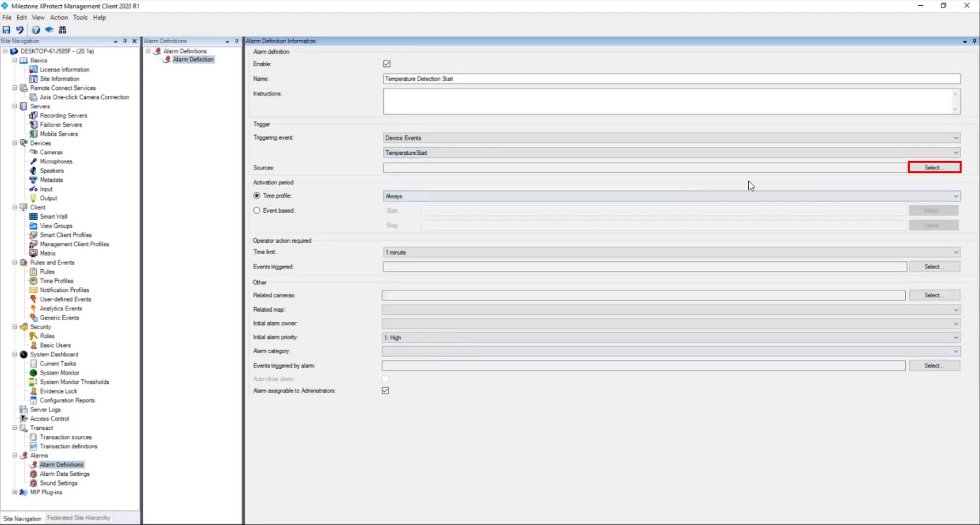The image size is (980, 525).
Task: Open the Triggering event Device Events dropdown
Action: click(671, 138)
